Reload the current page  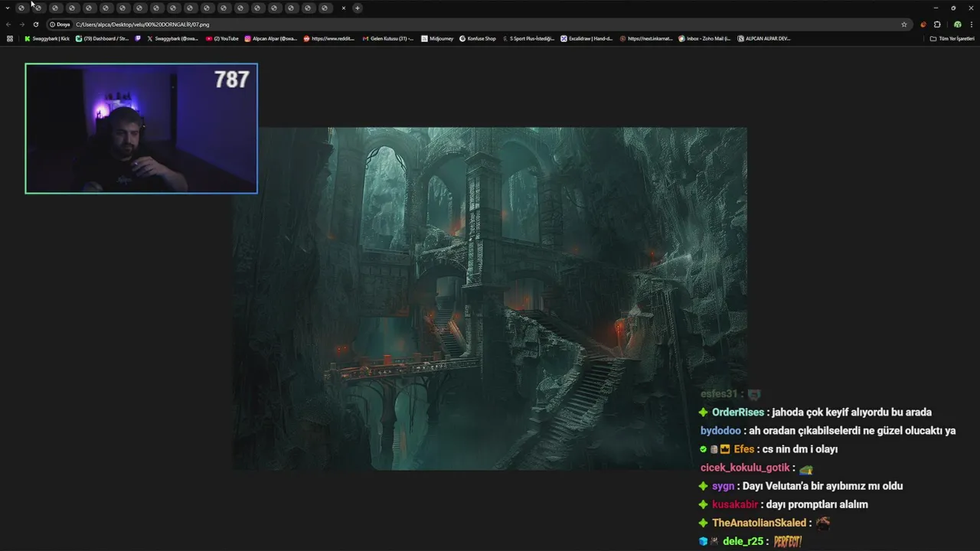[35, 24]
